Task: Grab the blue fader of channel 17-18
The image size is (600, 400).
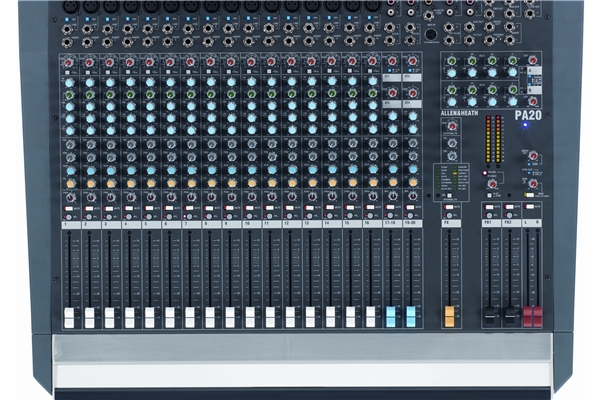Action: (391, 317)
